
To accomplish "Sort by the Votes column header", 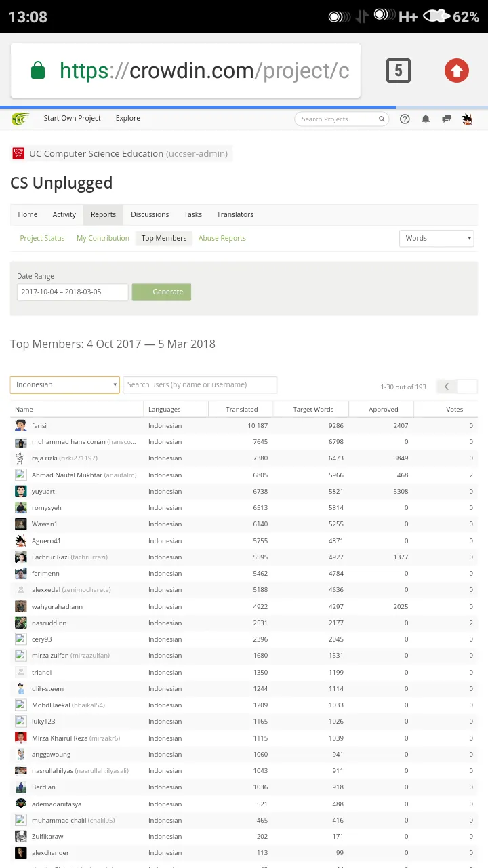I will pyautogui.click(x=446, y=409).
